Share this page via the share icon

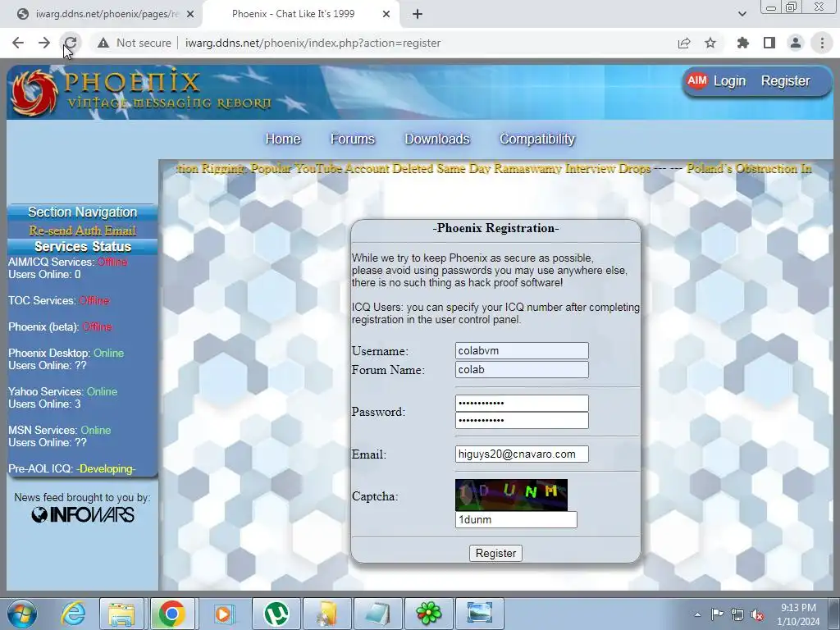(x=684, y=43)
